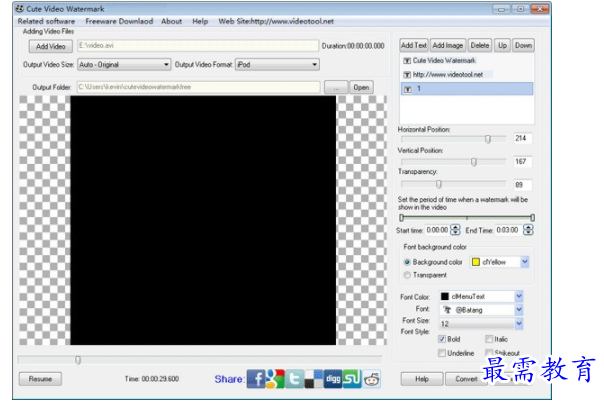Viewport: 604px width, 401px height.
Task: Share via the Digg icon
Action: point(333,379)
